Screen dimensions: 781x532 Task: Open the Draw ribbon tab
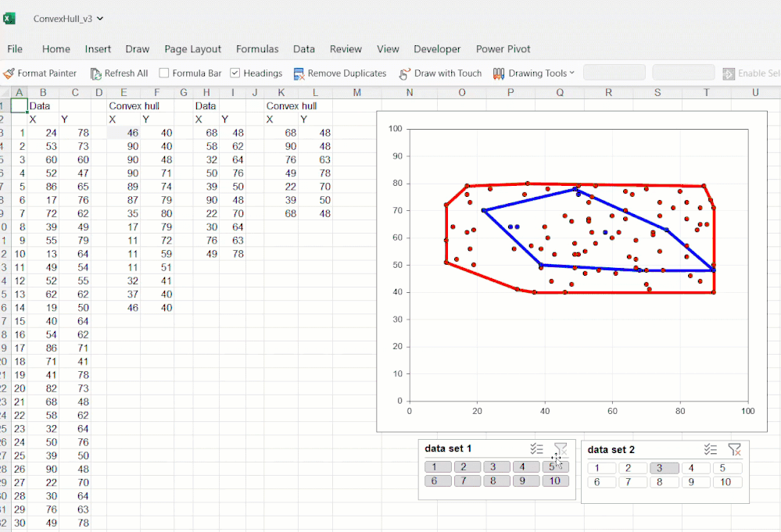tap(137, 48)
